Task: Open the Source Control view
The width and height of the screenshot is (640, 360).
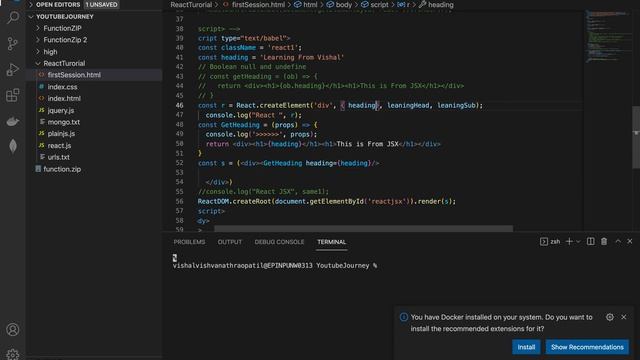Action: click(x=13, y=44)
